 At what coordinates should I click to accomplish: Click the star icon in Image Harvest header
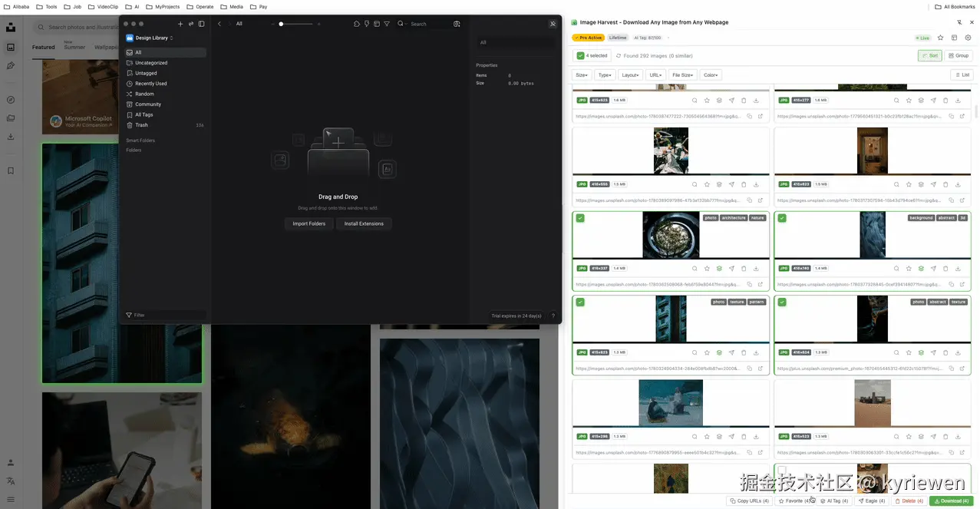pos(941,38)
